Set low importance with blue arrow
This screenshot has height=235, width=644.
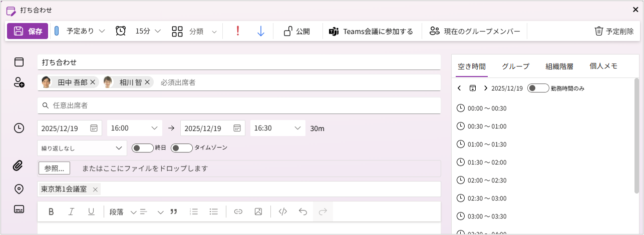pyautogui.click(x=260, y=31)
